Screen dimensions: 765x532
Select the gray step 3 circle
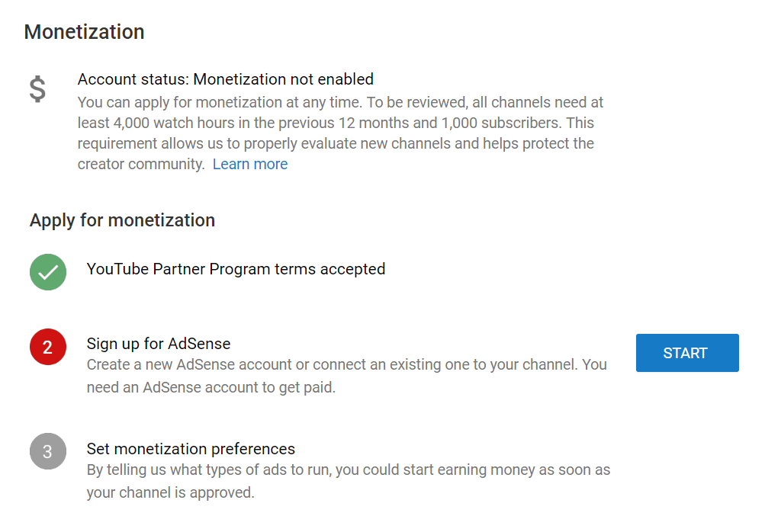point(48,451)
